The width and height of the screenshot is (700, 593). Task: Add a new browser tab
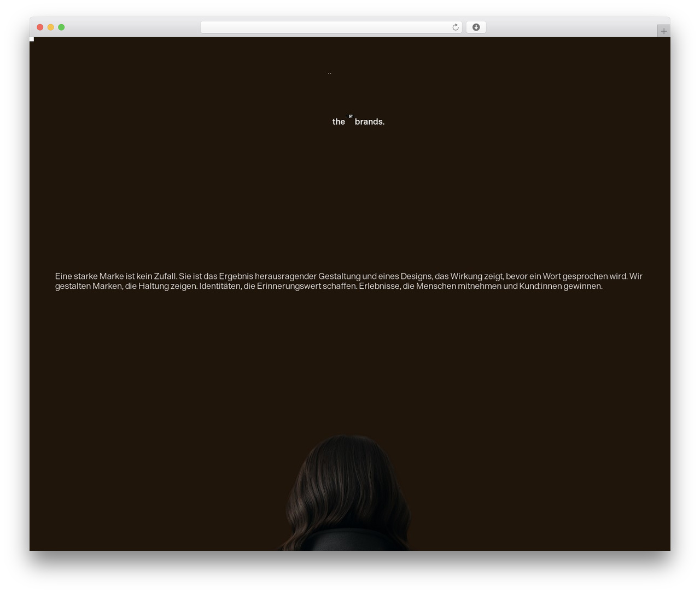coord(663,31)
